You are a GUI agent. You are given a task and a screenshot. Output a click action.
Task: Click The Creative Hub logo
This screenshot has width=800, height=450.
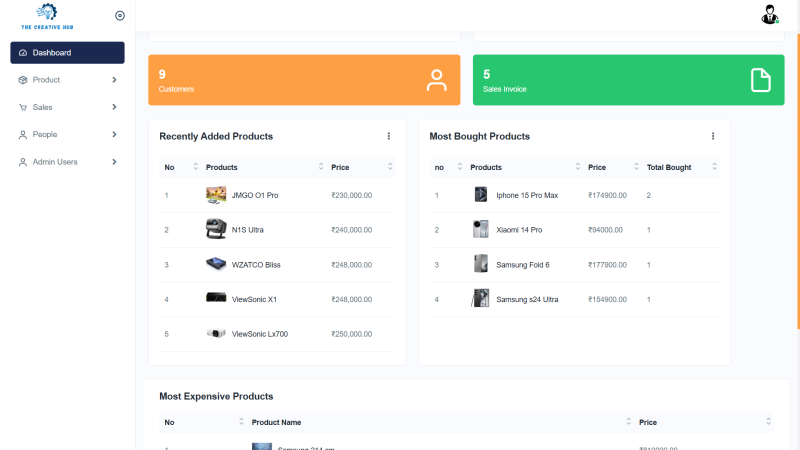click(x=47, y=16)
